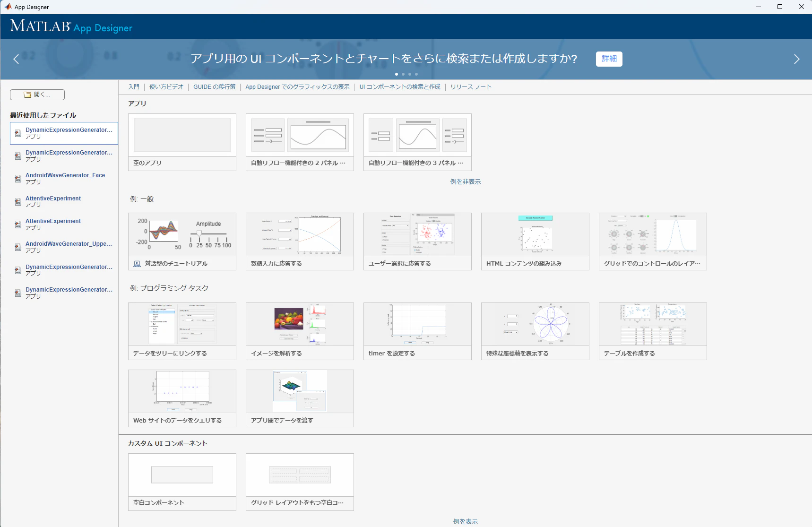Create a new 空のアプリ blank app
812x527 pixels.
click(x=182, y=142)
